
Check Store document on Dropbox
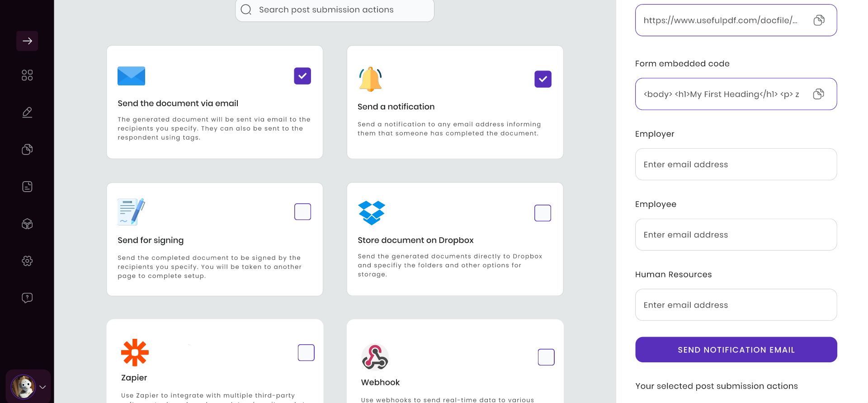click(x=542, y=213)
